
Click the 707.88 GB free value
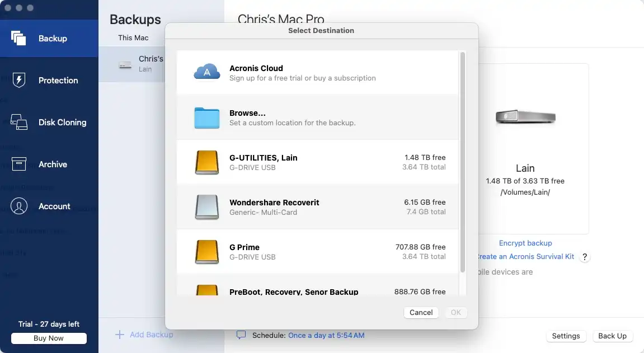click(420, 247)
